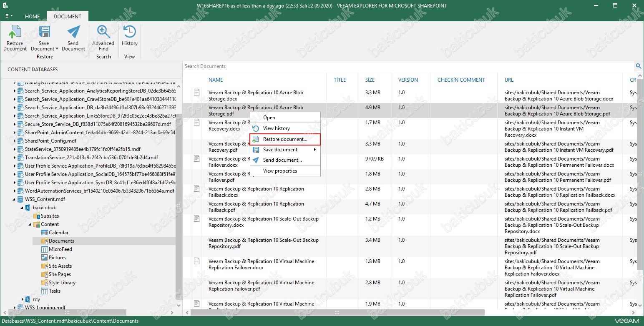Select the Calendar list icon
Image resolution: width=644 pixels, height=326 pixels.
click(x=45, y=233)
